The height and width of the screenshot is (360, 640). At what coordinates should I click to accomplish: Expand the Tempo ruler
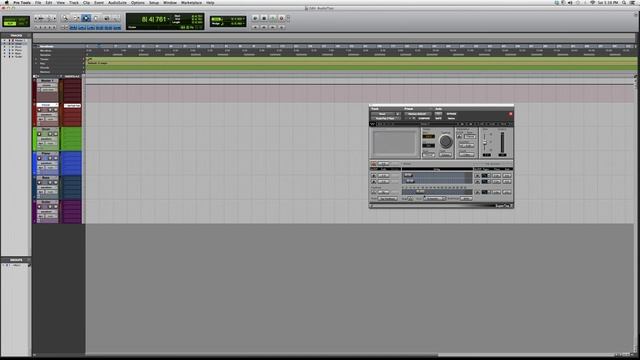click(x=36, y=60)
